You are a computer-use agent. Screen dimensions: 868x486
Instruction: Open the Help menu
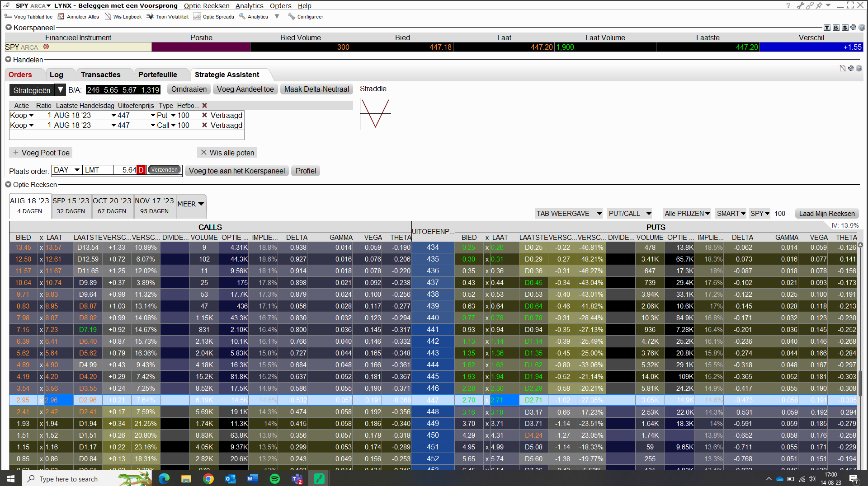point(304,5)
